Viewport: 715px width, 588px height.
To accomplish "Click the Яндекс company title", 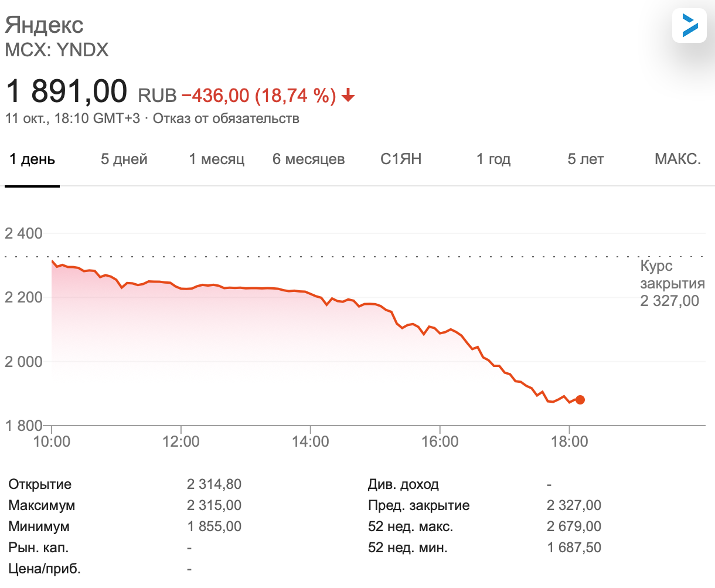I will click(45, 25).
